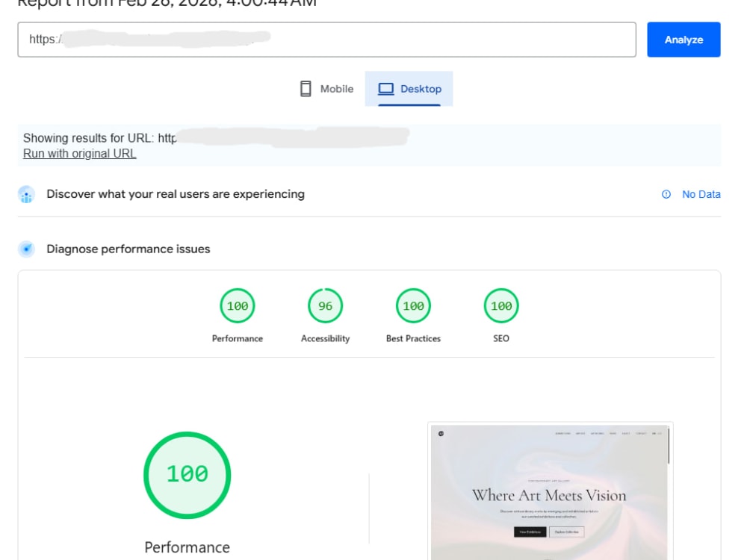Switch to the Mobile tab
Image resolution: width=747 pixels, height=560 pixels.
(327, 89)
